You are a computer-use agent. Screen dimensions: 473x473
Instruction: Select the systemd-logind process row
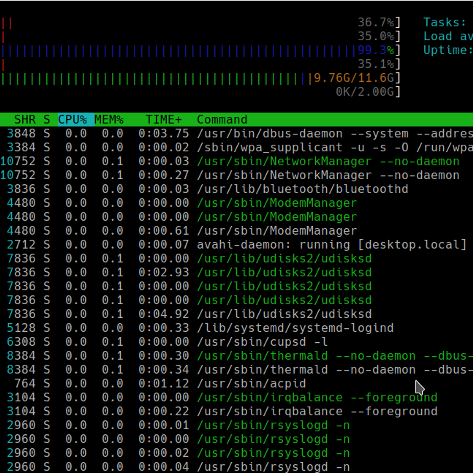pyautogui.click(x=236, y=328)
